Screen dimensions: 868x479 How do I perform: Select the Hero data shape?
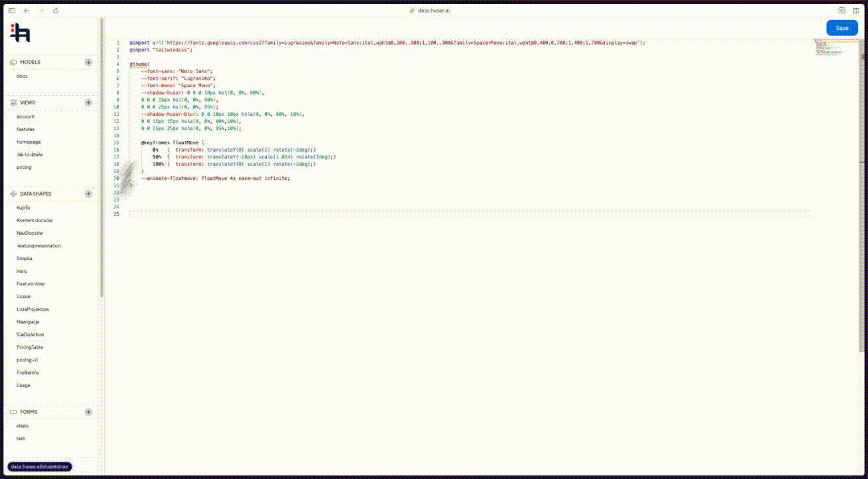22,271
